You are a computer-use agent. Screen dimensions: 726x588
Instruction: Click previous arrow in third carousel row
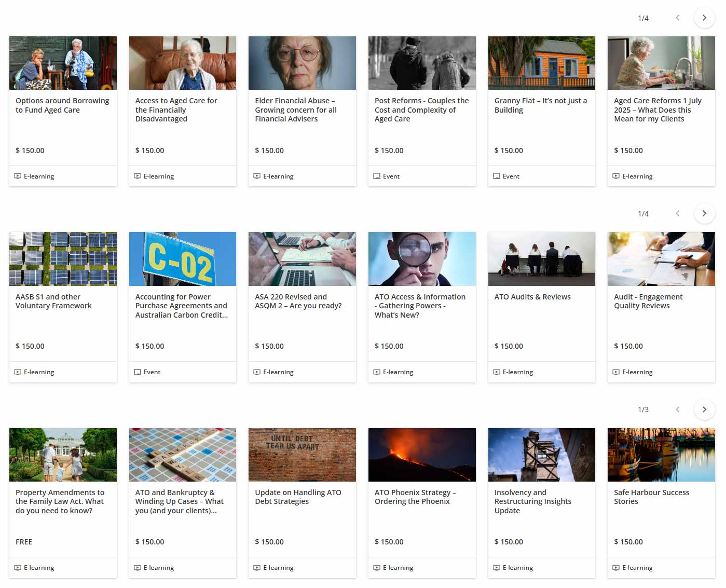coord(677,409)
